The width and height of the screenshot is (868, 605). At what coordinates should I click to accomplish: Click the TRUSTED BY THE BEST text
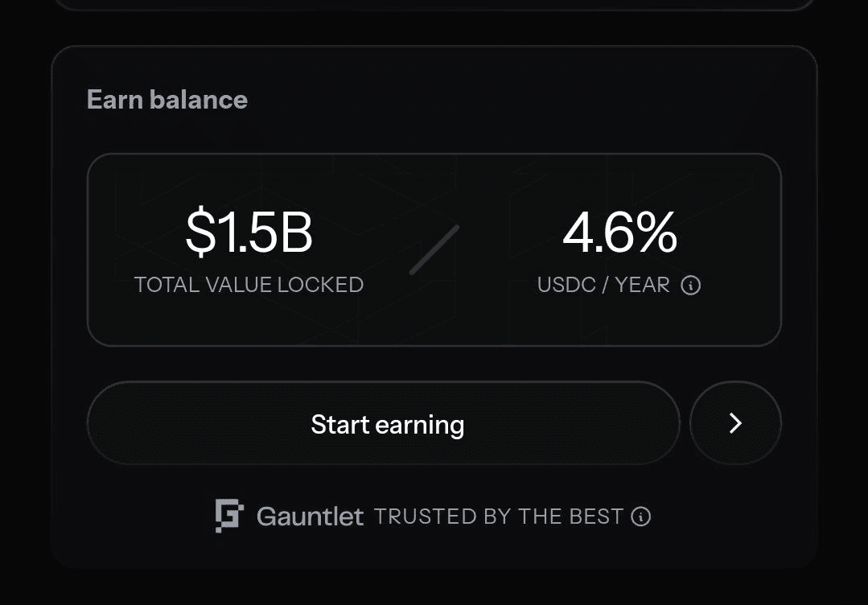pyautogui.click(x=499, y=517)
